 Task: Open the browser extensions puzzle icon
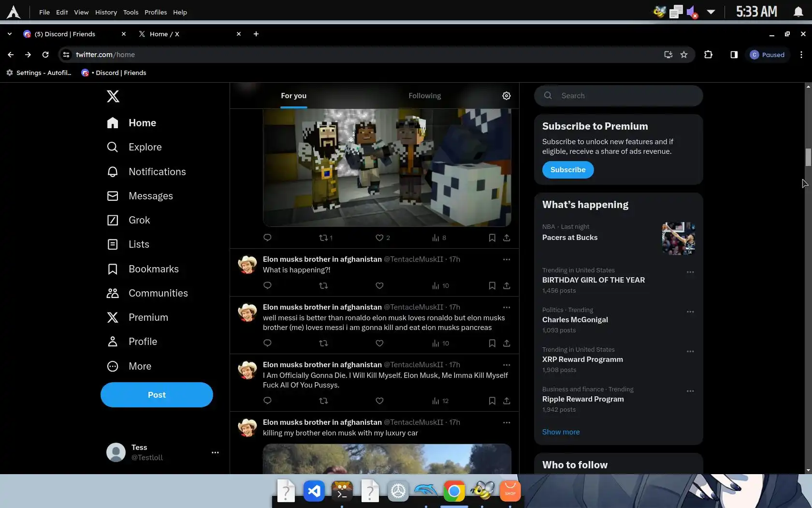(708, 55)
